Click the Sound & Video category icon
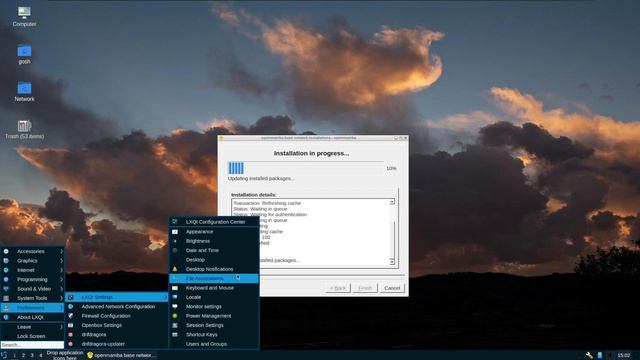Screen dimensions: 640x360 point(6,289)
